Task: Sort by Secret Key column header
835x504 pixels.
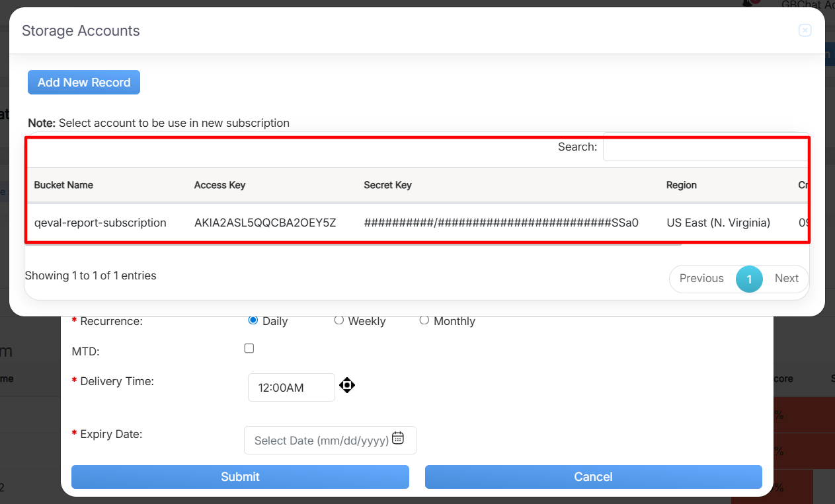Action: click(x=387, y=185)
